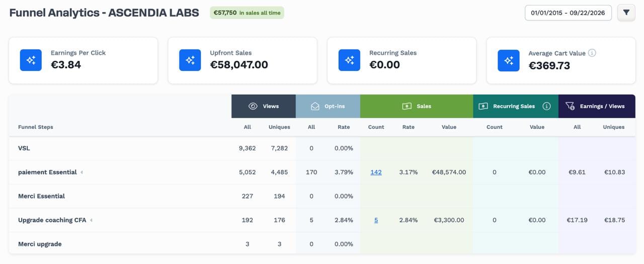Open the filter funnel icon button
This screenshot has width=644, height=264.
pyautogui.click(x=626, y=13)
